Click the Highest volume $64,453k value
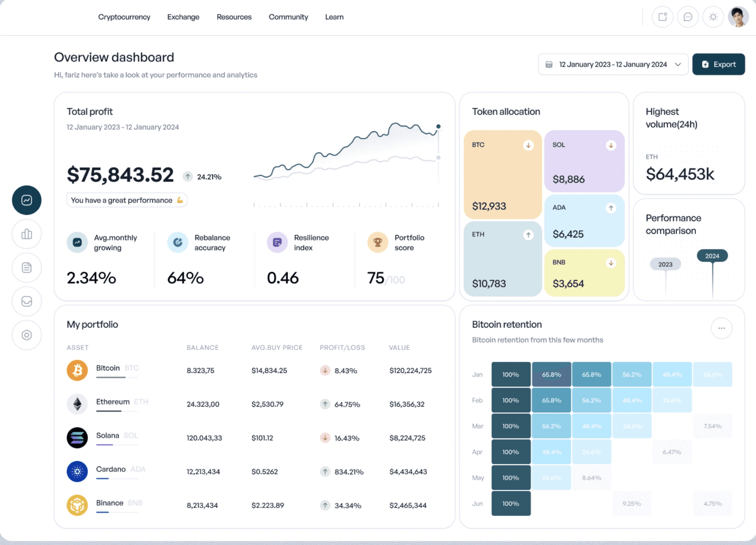Screen dimensions: 756x545 (680, 174)
